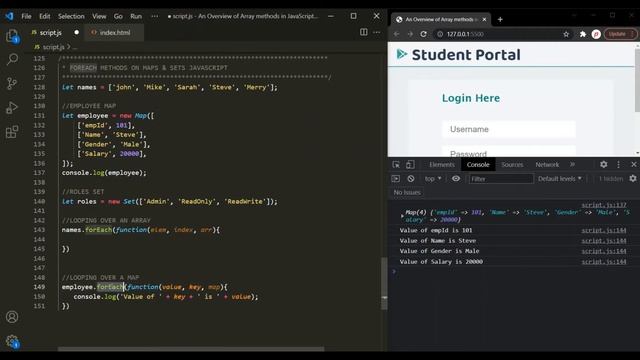This screenshot has width=640, height=360.
Task: Go back in the Chrome browser
Action: coord(396,34)
